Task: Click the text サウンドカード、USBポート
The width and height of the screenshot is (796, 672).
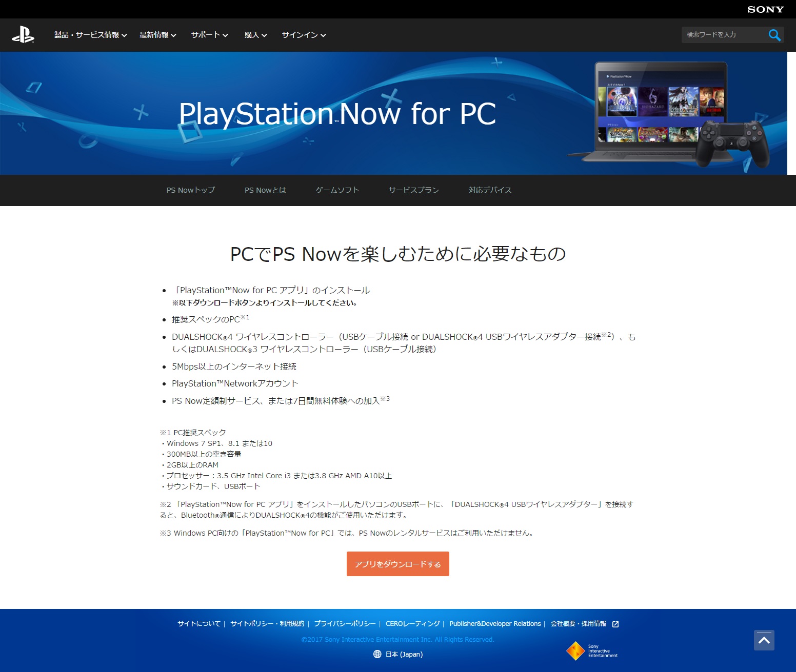Action: point(213,486)
